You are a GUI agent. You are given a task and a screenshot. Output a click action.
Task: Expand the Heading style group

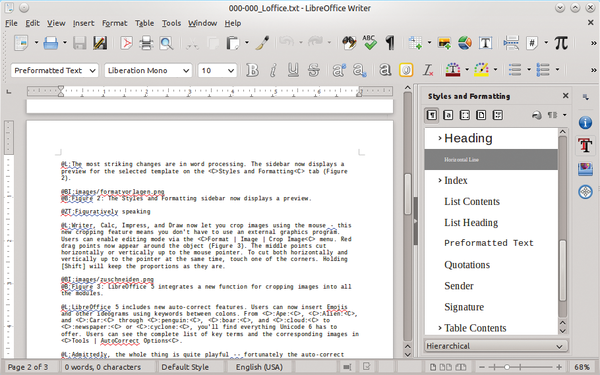click(x=440, y=138)
